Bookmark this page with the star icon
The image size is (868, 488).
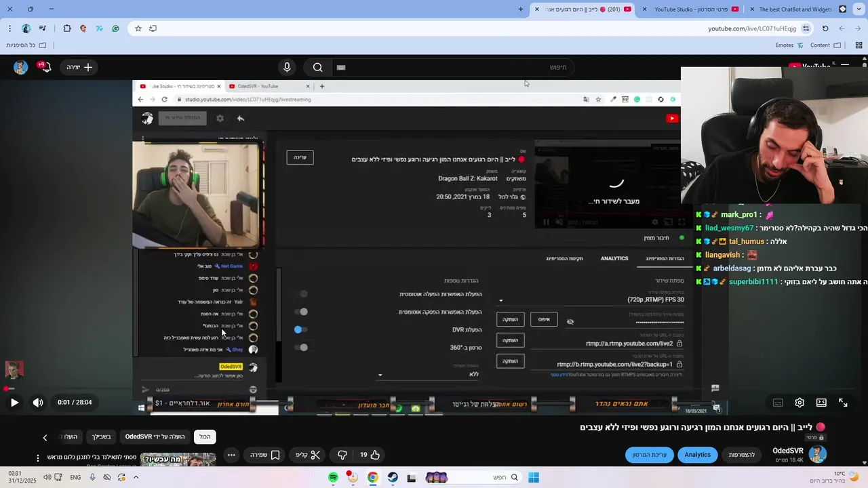pyautogui.click(x=138, y=28)
